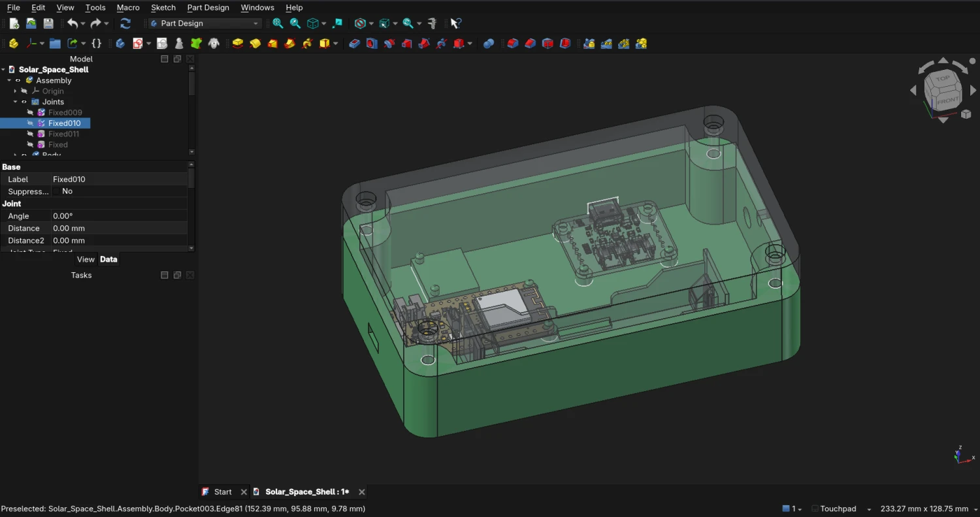The image size is (980, 517).
Task: Click the Additive Helix tool
Action: 308,44
